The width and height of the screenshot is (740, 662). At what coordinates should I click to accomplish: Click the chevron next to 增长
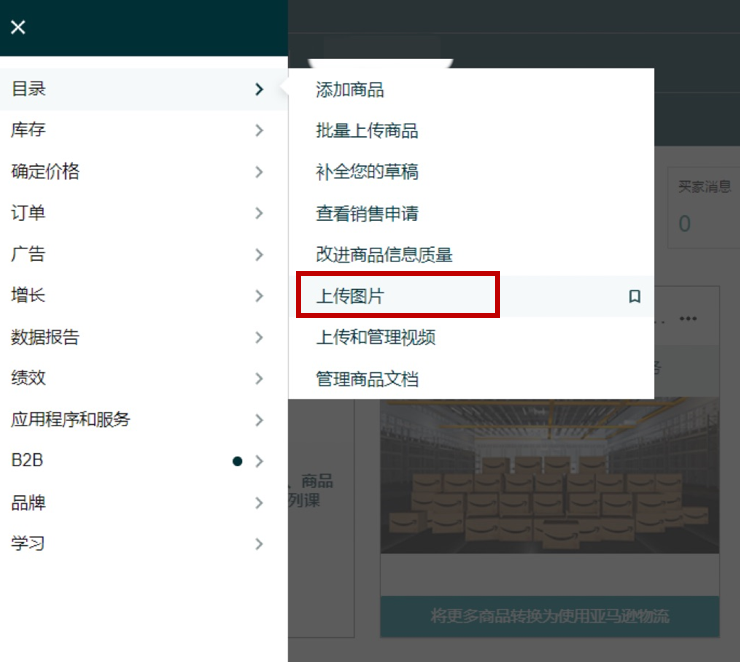point(259,296)
